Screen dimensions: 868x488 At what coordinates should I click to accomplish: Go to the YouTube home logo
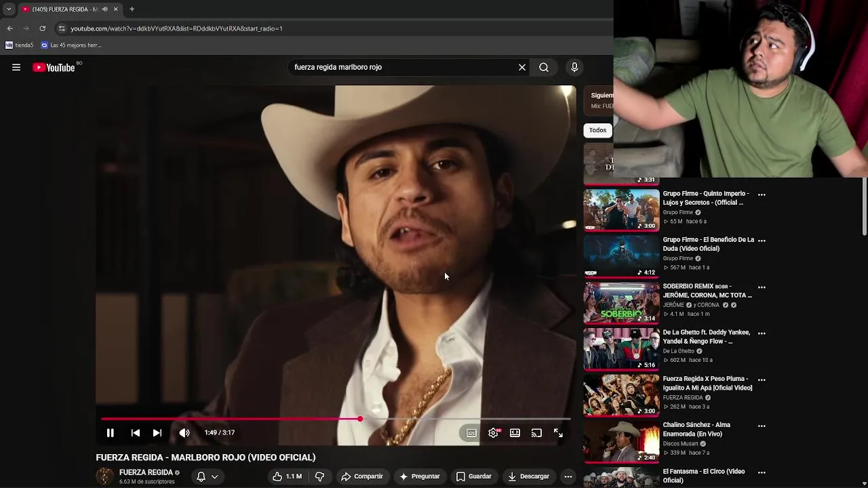pos(54,67)
